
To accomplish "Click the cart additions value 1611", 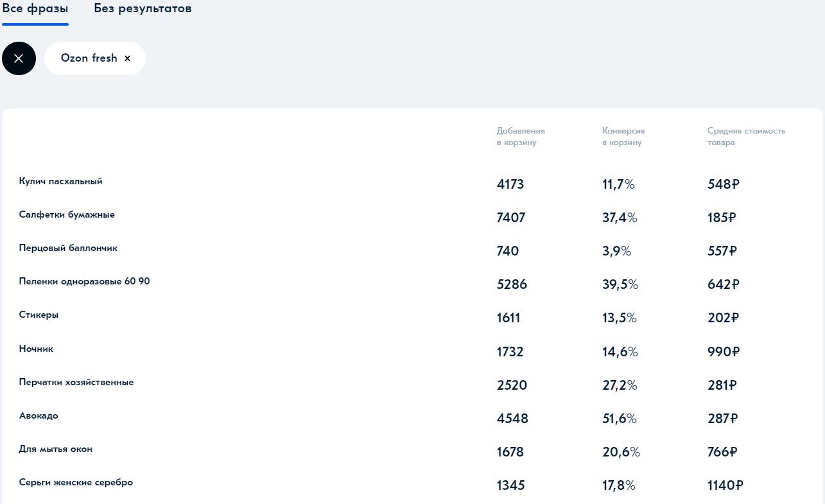I will pos(508,318).
